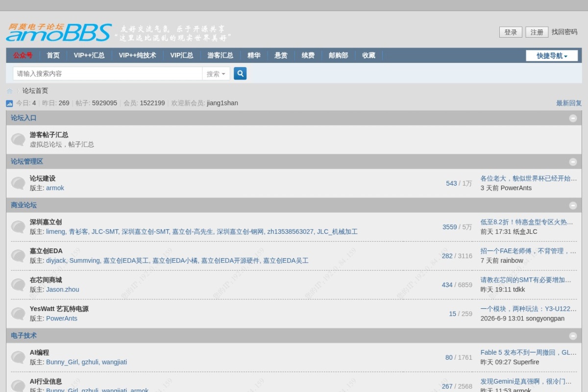Click speech bubble icon beside 深圳嘉立创
588x392 pixels.
[x=18, y=227]
